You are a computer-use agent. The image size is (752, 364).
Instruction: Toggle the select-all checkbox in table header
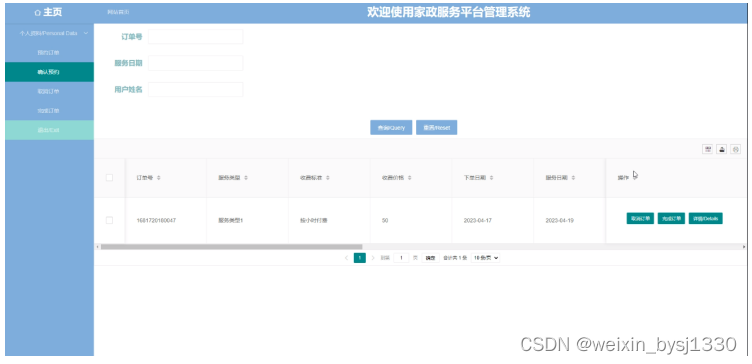[109, 178]
